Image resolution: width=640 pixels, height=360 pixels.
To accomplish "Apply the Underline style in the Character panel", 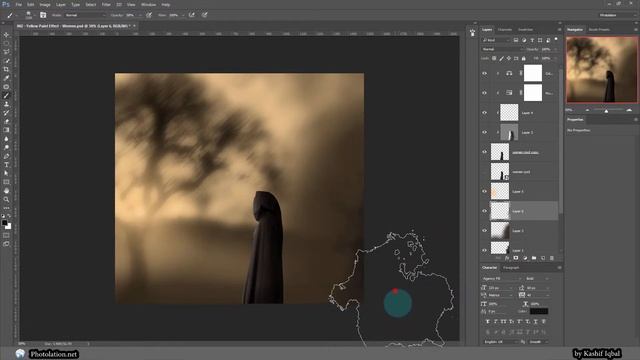I will (536, 322).
